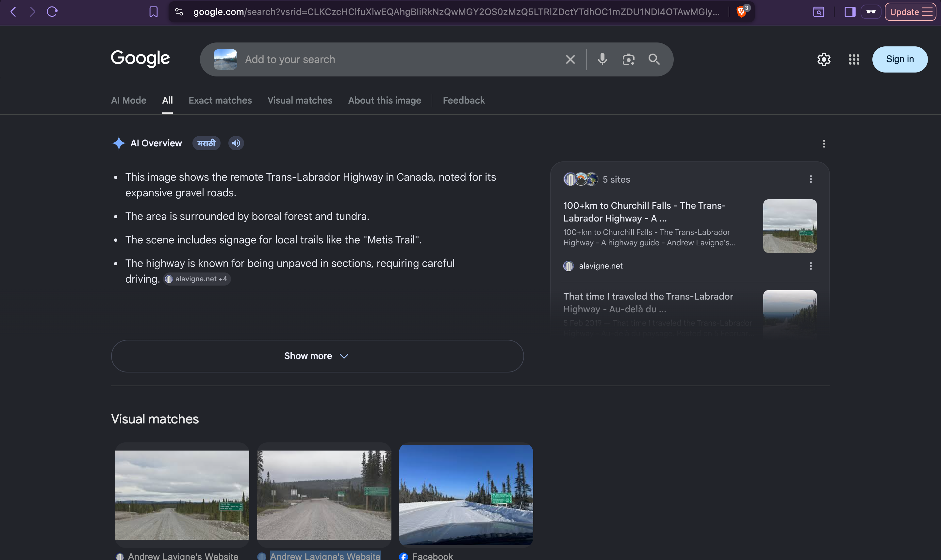
Task: Start voice search with the microphone icon
Action: click(603, 59)
